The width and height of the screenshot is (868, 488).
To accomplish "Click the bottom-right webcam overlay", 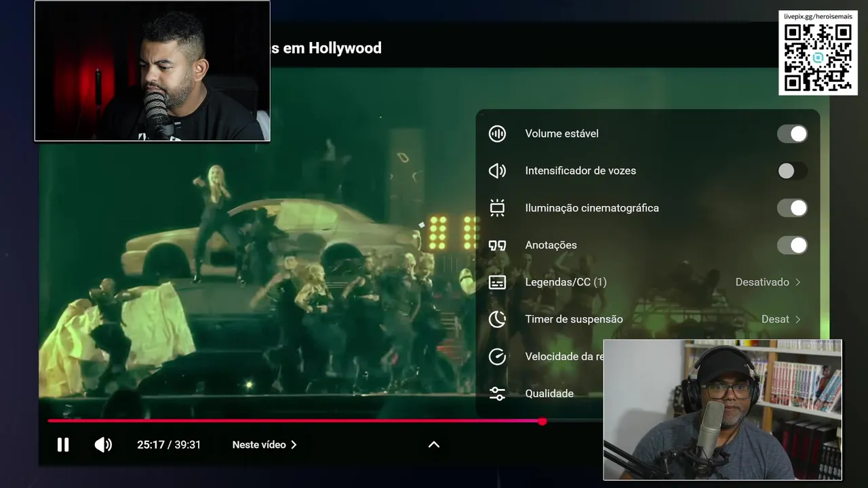I will pyautogui.click(x=722, y=409).
